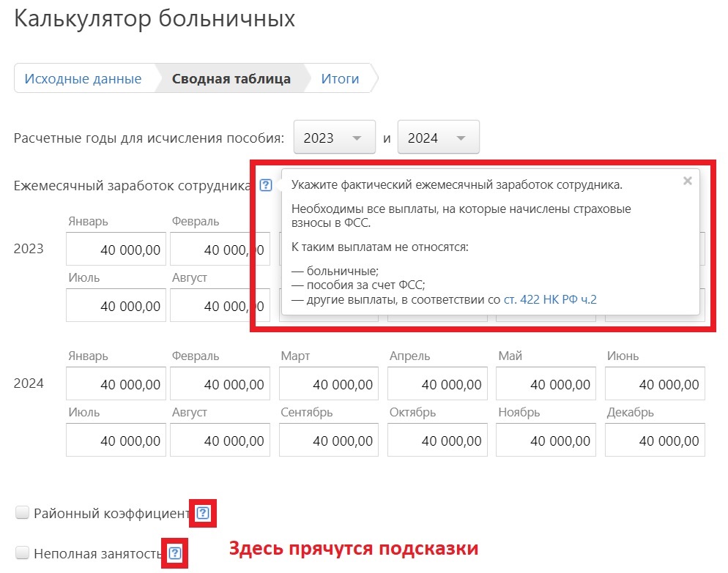Image resolution: width=728 pixels, height=573 pixels.
Task: Edit the 2024 Сентябрь earnings field
Action: point(329,440)
